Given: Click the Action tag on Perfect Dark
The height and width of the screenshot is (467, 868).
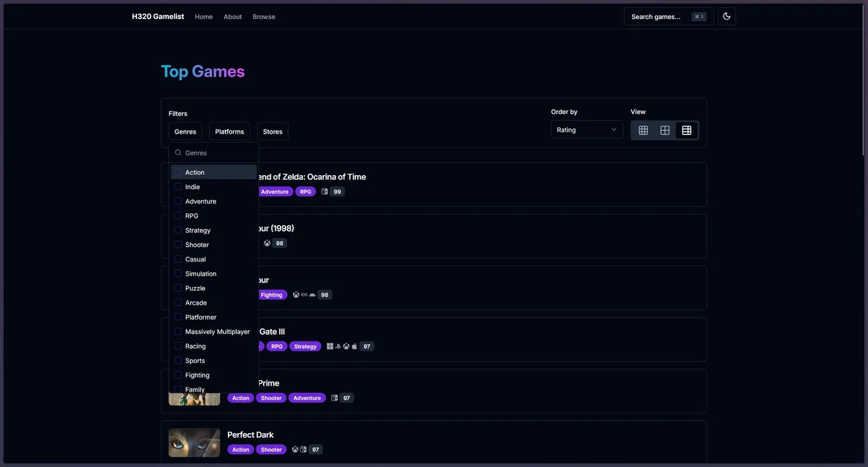Looking at the screenshot, I should pyautogui.click(x=241, y=449).
